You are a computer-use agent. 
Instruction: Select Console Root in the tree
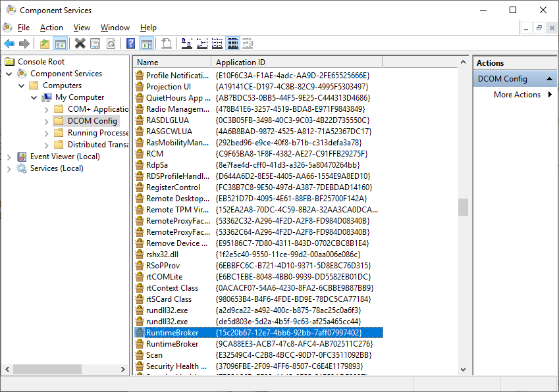click(x=41, y=62)
